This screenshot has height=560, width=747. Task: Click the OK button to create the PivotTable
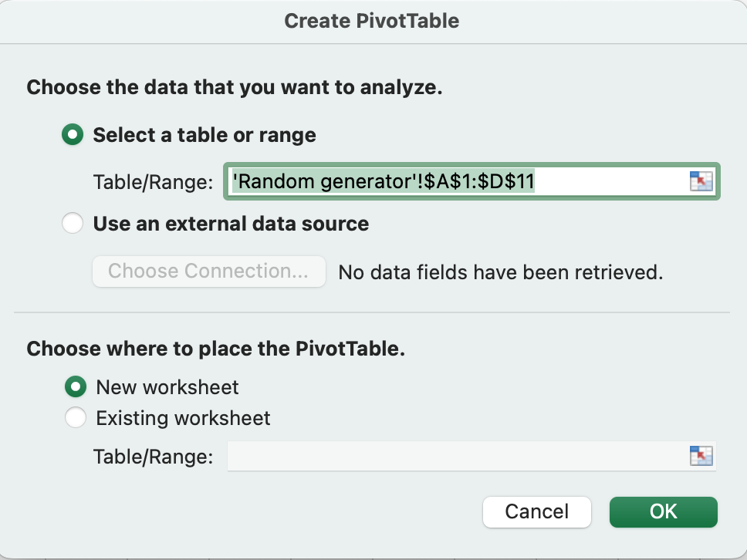tap(662, 511)
